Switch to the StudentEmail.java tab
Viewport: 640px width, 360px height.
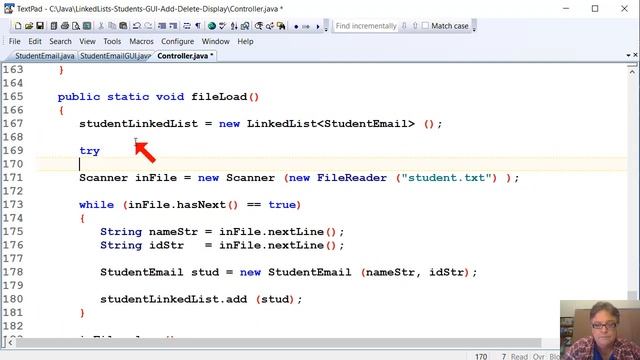(x=44, y=56)
